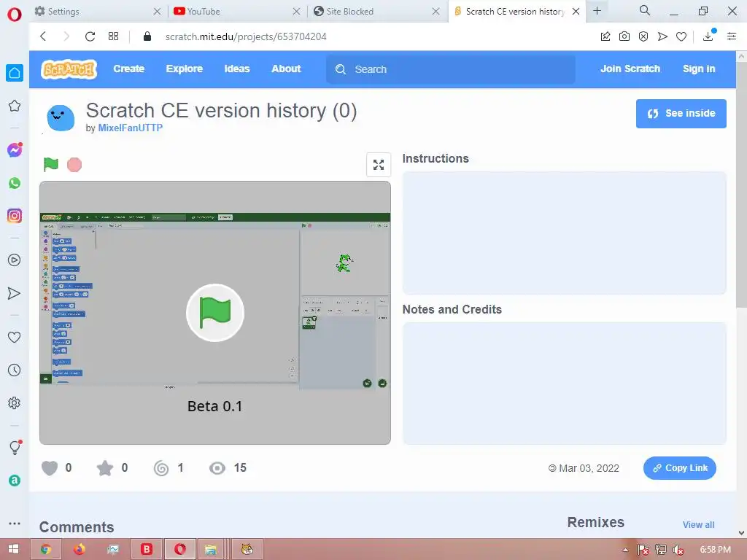Click the large green flag overlay
The width and height of the screenshot is (747, 560).
215,313
